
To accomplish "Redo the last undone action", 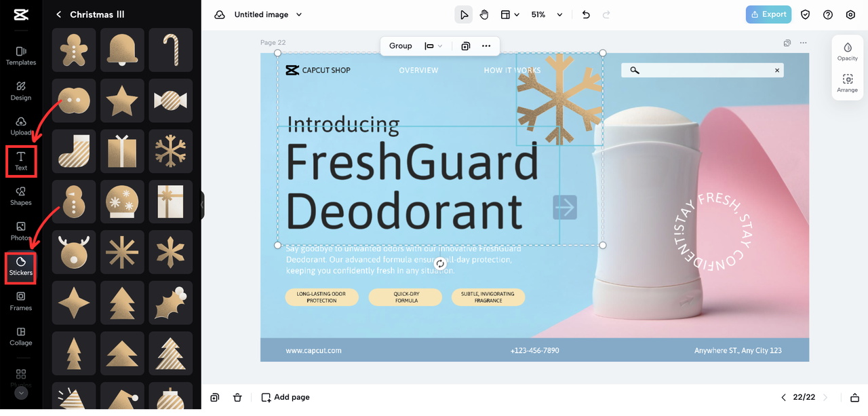I will (606, 14).
